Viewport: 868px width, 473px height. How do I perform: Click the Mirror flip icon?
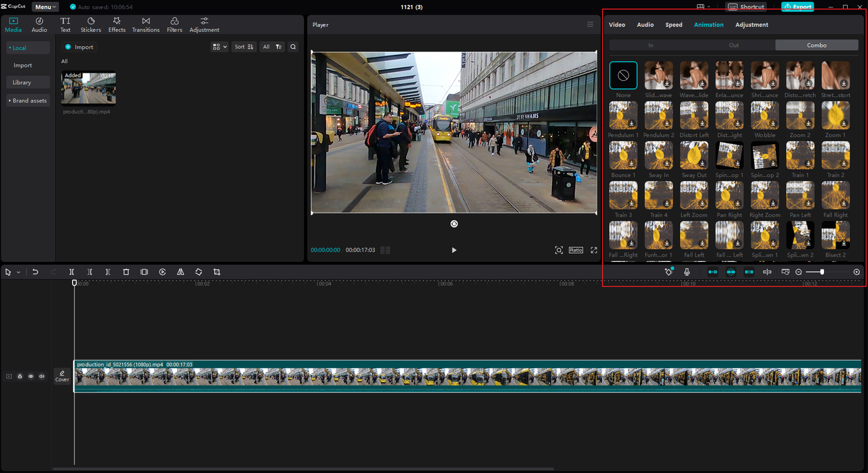tap(180, 272)
